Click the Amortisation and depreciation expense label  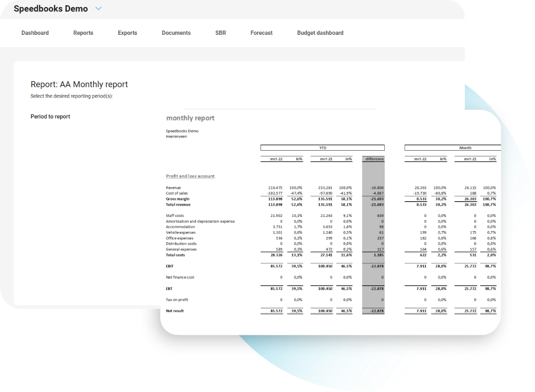click(x=200, y=221)
